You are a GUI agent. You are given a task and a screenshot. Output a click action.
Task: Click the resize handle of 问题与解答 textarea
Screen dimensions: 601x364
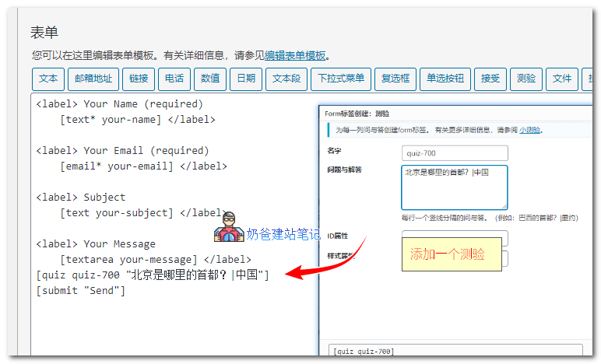504,207
